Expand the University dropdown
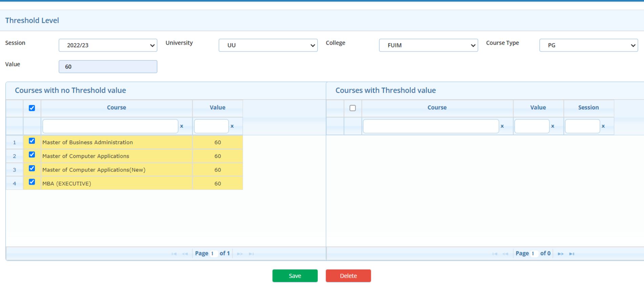The image size is (644, 288). pyautogui.click(x=268, y=45)
